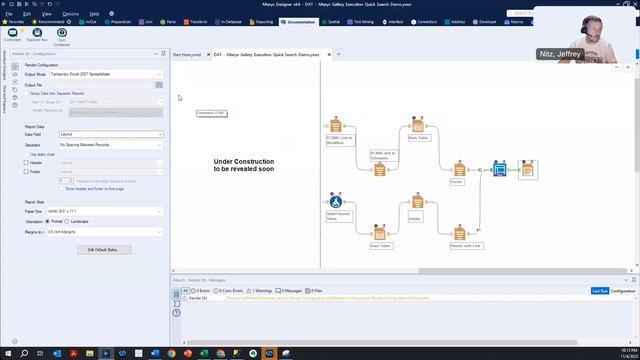Image resolution: width=640 pixels, height=360 pixels.
Task: Enable Group Data Into Separate Reports
Action: coord(27,93)
